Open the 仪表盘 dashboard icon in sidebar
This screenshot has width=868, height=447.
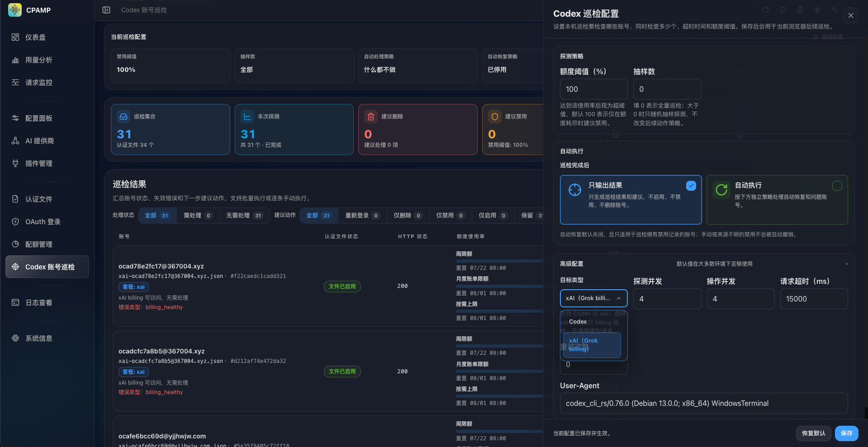pyautogui.click(x=15, y=37)
